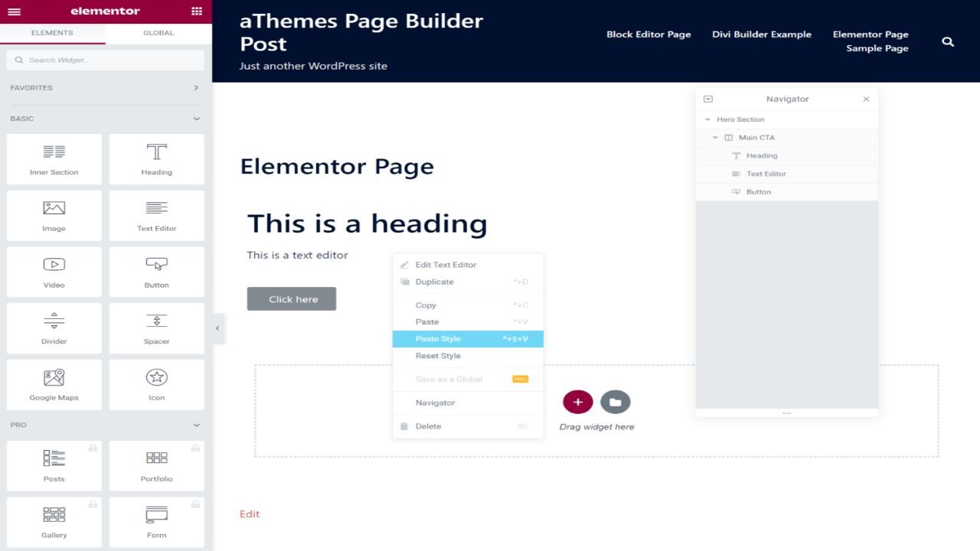Choose the Text Editor widget
Viewport: 980px width, 551px height.
click(157, 216)
